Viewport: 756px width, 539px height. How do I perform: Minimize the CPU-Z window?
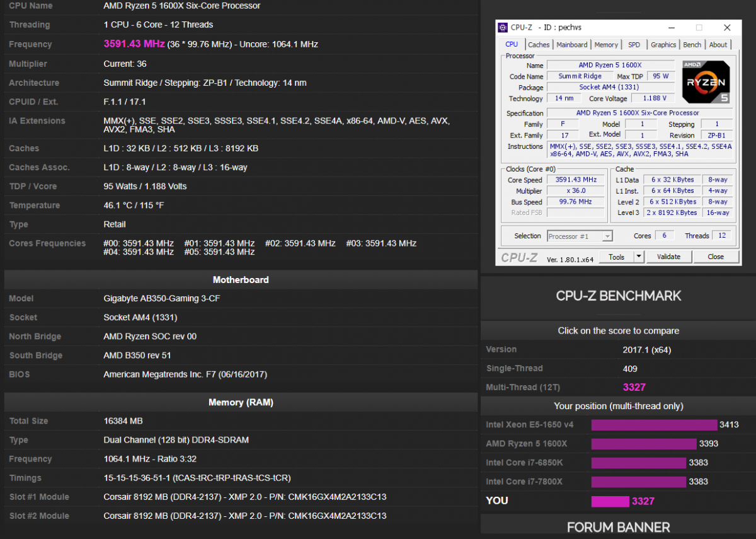pyautogui.click(x=670, y=28)
